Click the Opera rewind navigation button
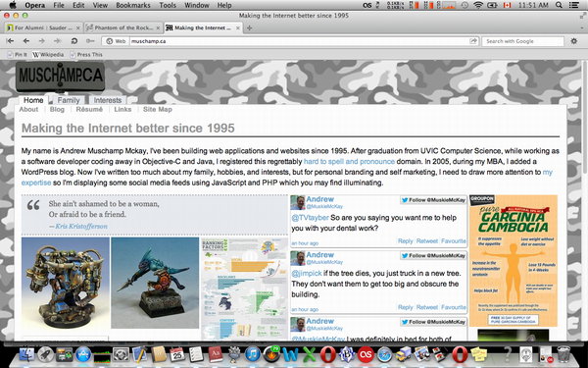This screenshot has width=588, height=368. [x=10, y=41]
